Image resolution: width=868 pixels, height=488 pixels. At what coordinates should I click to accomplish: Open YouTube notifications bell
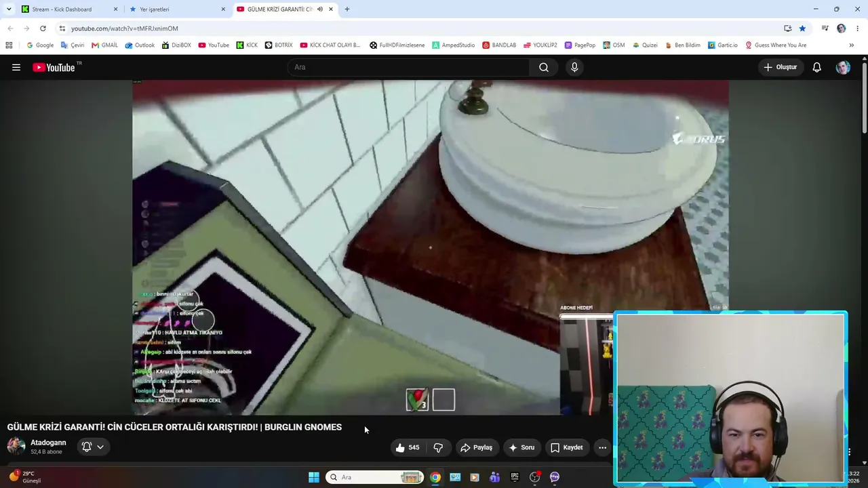click(x=817, y=67)
